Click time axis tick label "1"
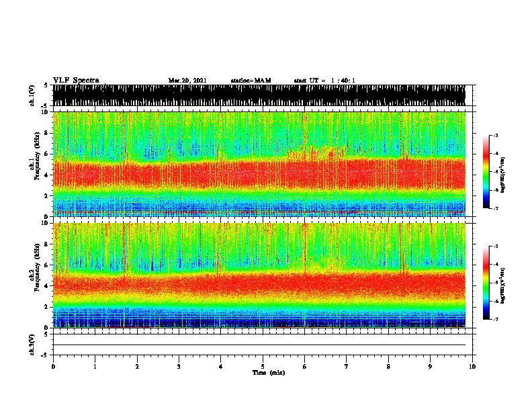Screen dimensions: 532x411 95,367
